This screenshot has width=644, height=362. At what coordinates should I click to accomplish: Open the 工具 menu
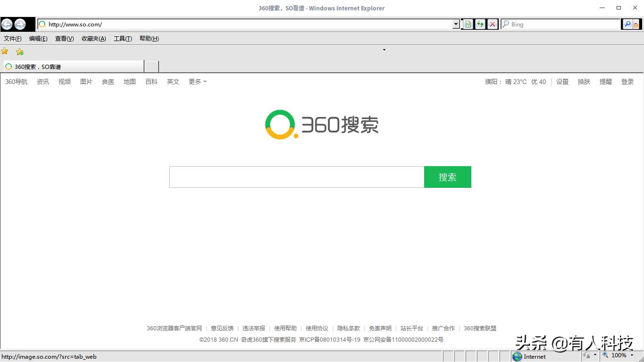[122, 39]
